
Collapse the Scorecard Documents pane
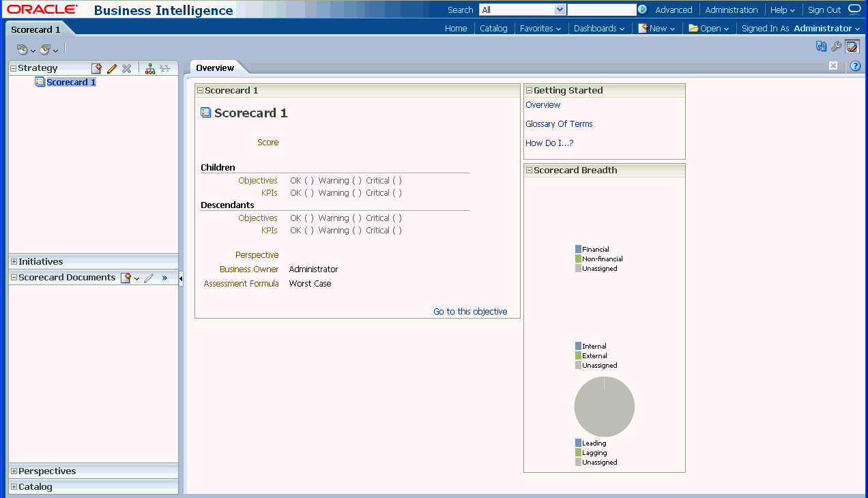13,278
